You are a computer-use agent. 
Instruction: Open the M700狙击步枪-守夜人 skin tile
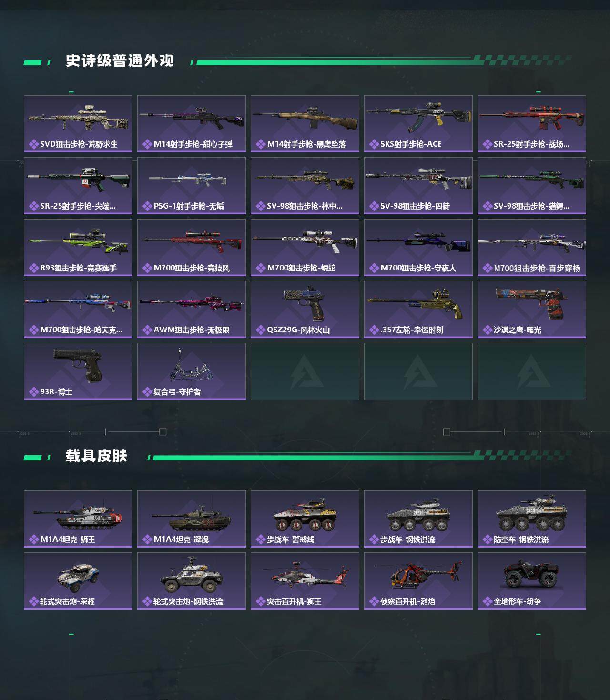tap(418, 248)
